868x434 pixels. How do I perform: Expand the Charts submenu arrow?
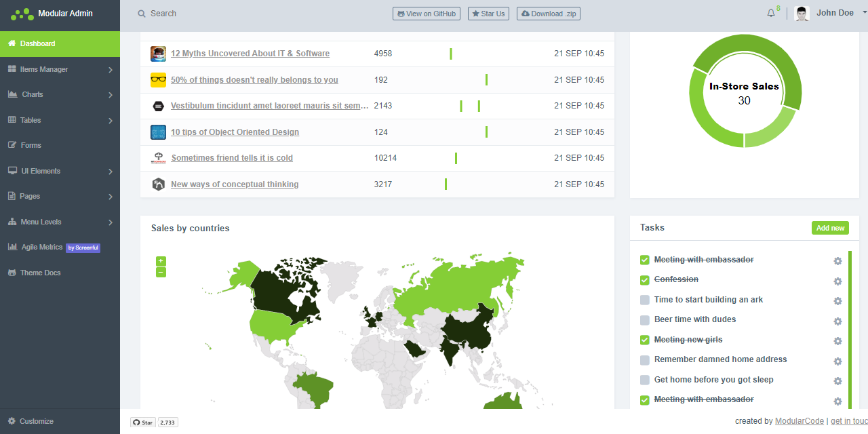(111, 95)
